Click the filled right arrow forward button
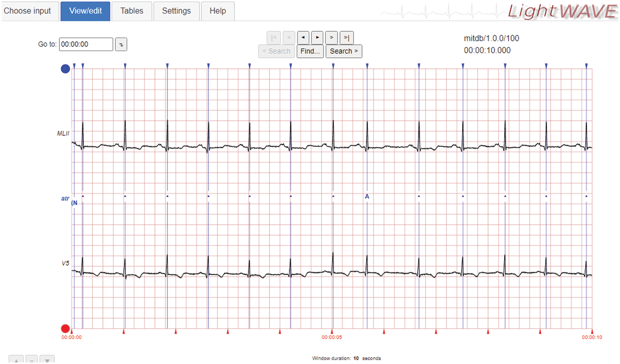 pyautogui.click(x=317, y=38)
